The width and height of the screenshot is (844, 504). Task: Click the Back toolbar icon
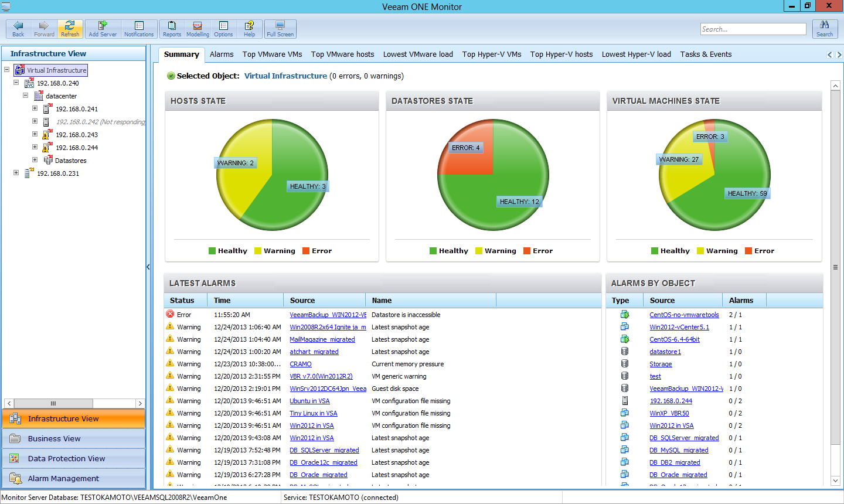point(18,29)
